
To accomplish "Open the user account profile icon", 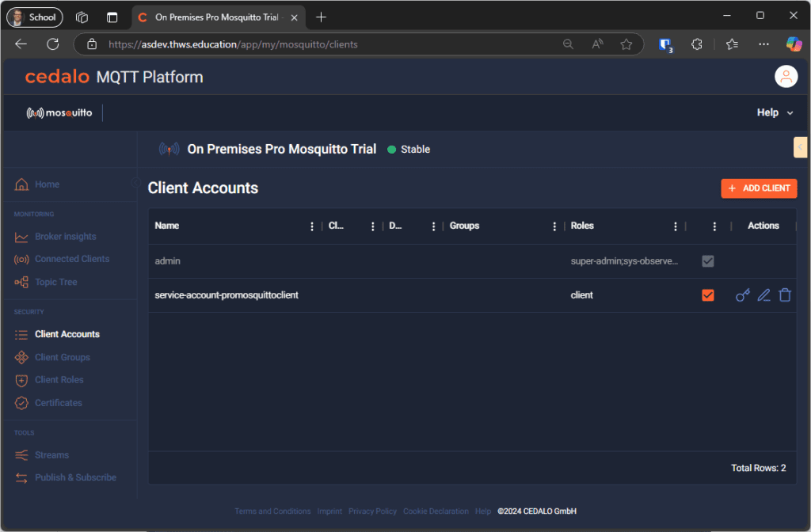I will [x=785, y=76].
